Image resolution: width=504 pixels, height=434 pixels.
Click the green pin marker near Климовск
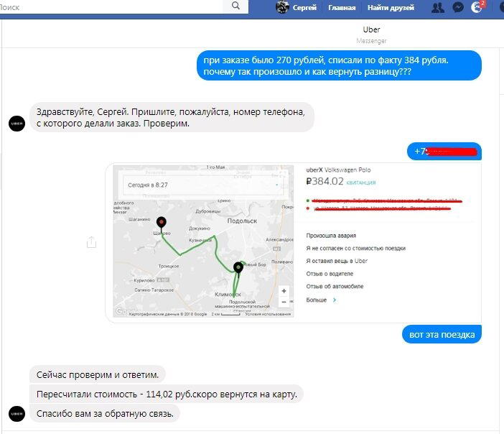tap(238, 268)
